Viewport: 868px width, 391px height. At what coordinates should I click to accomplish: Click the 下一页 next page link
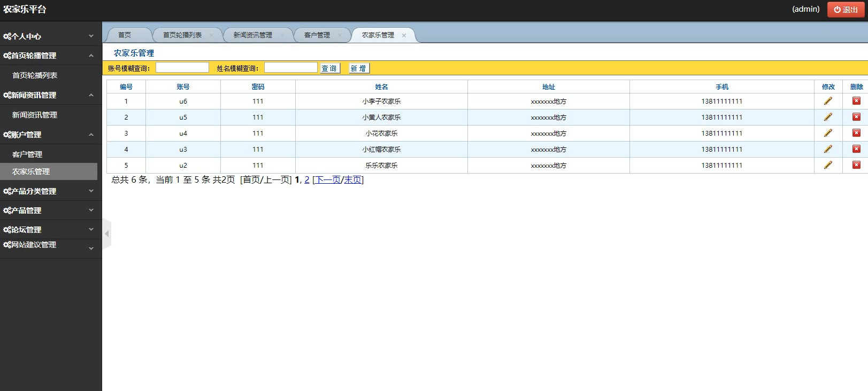(328, 180)
